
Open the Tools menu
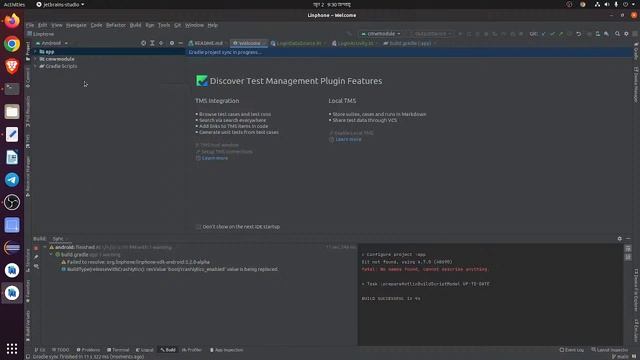(164, 25)
